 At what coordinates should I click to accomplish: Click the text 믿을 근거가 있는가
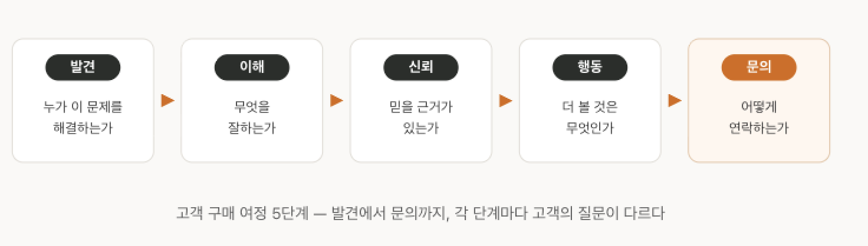[421, 117]
